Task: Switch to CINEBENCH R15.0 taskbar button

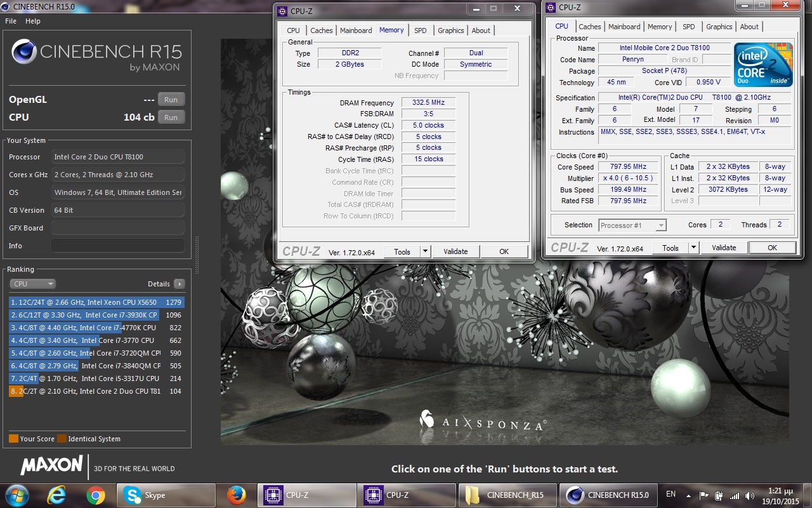Action: 607,495
